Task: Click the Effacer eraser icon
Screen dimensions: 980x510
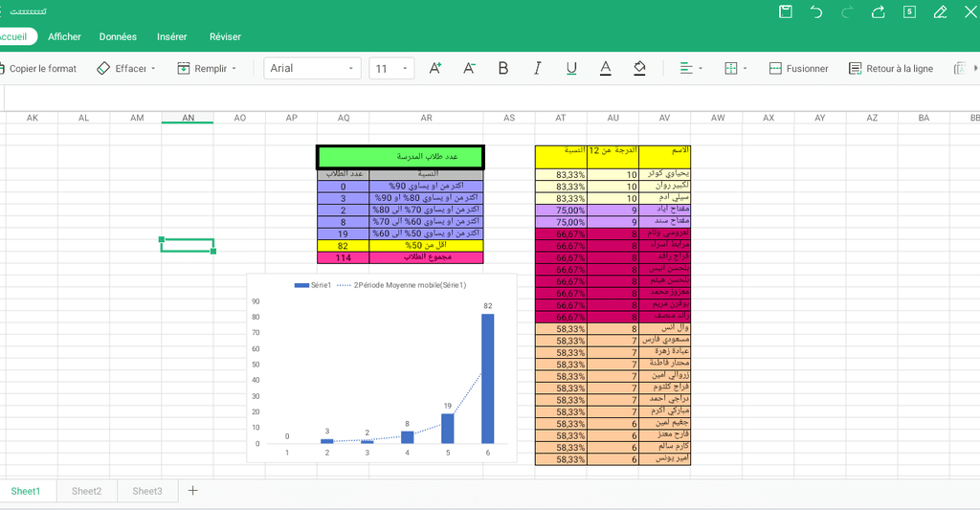Action: tap(103, 68)
